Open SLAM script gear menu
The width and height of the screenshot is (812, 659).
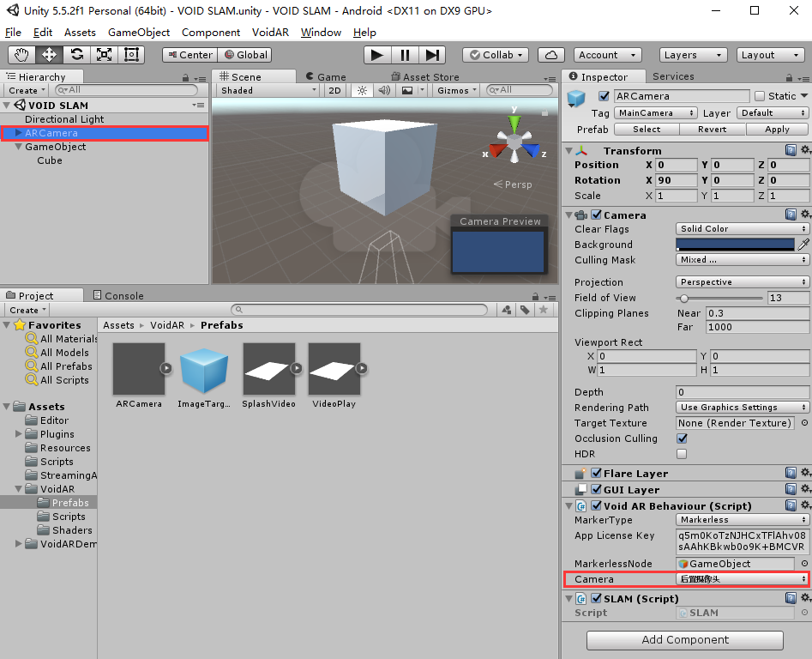tap(805, 598)
